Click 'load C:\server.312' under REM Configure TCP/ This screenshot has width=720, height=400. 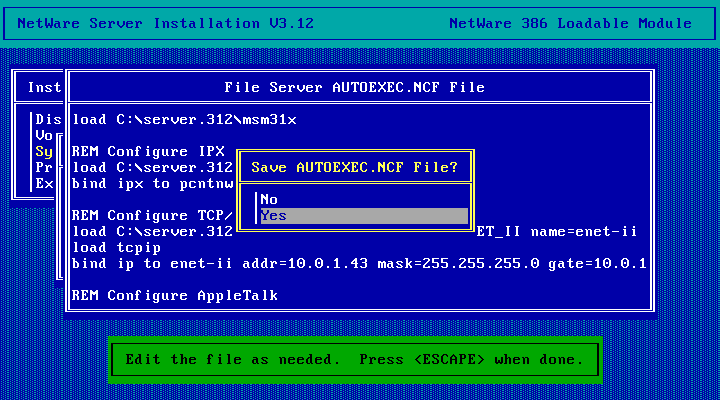pyautogui.click(x=153, y=231)
